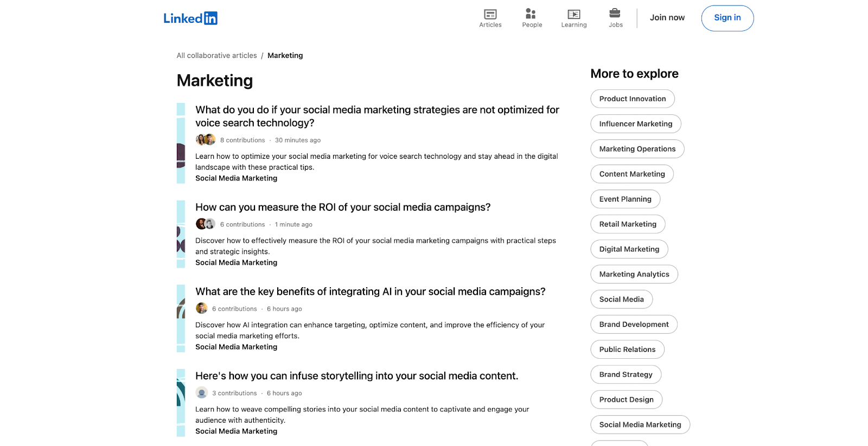The width and height of the screenshot is (868, 446).
Task: Click the LinkedIn logo
Action: pos(190,18)
